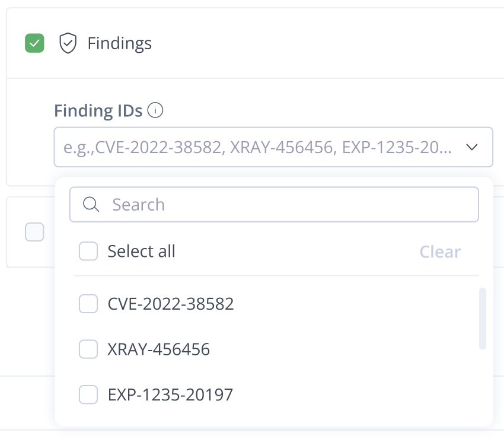
Task: Collapse the list using the chevron arrow
Action: (x=471, y=147)
